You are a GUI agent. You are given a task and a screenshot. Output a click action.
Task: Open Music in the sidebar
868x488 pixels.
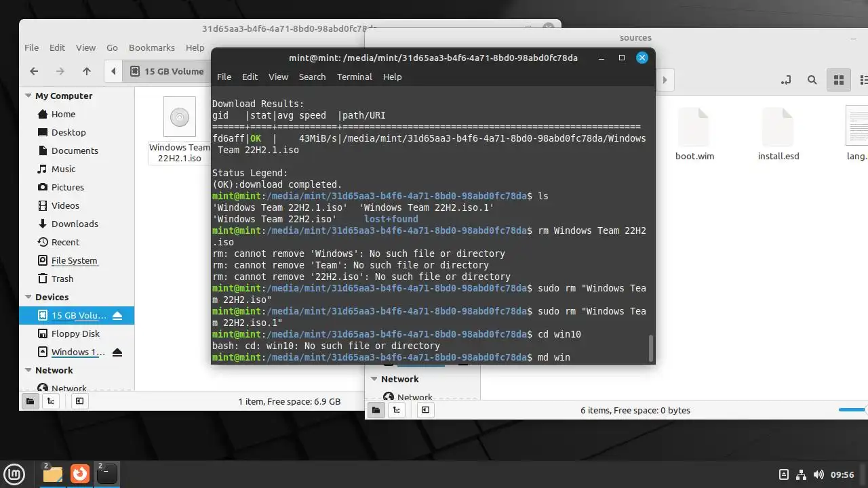click(x=63, y=169)
